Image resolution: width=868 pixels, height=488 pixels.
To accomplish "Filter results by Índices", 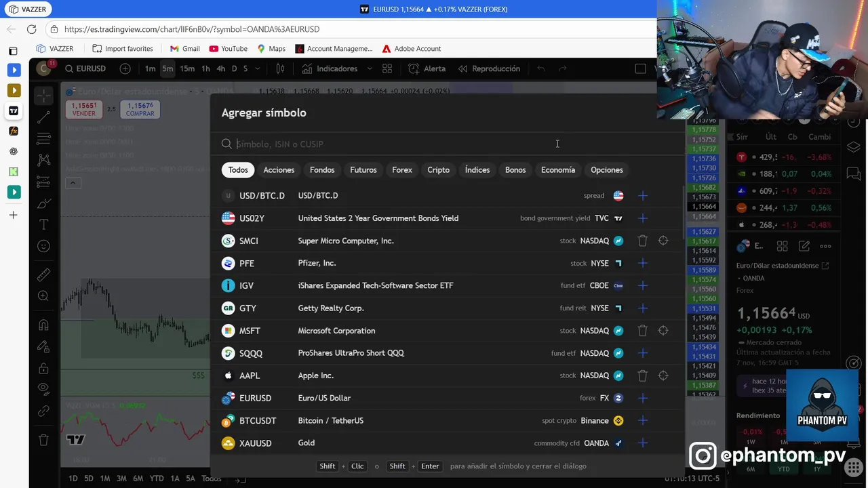I will pyautogui.click(x=477, y=170).
